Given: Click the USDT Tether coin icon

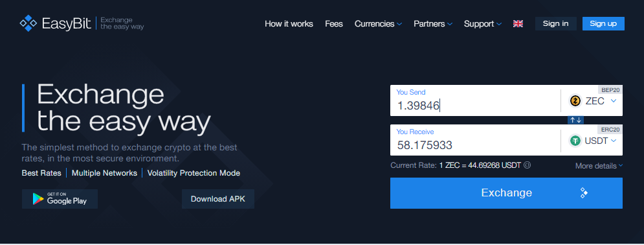Looking at the screenshot, I should (575, 141).
